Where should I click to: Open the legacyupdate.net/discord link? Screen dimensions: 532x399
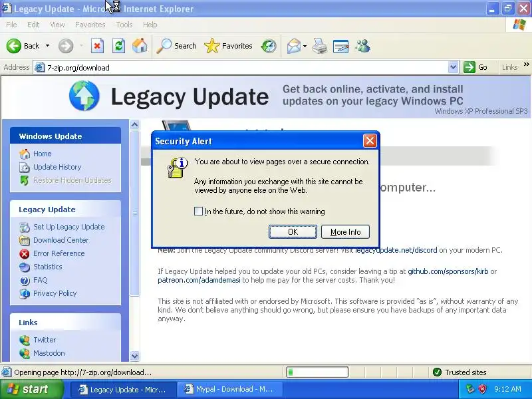pyautogui.click(x=396, y=251)
